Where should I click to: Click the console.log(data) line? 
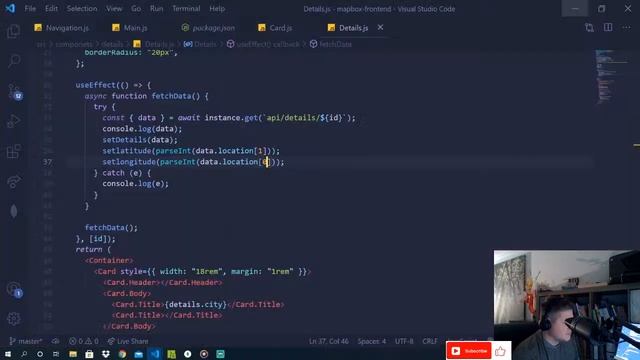(142, 129)
